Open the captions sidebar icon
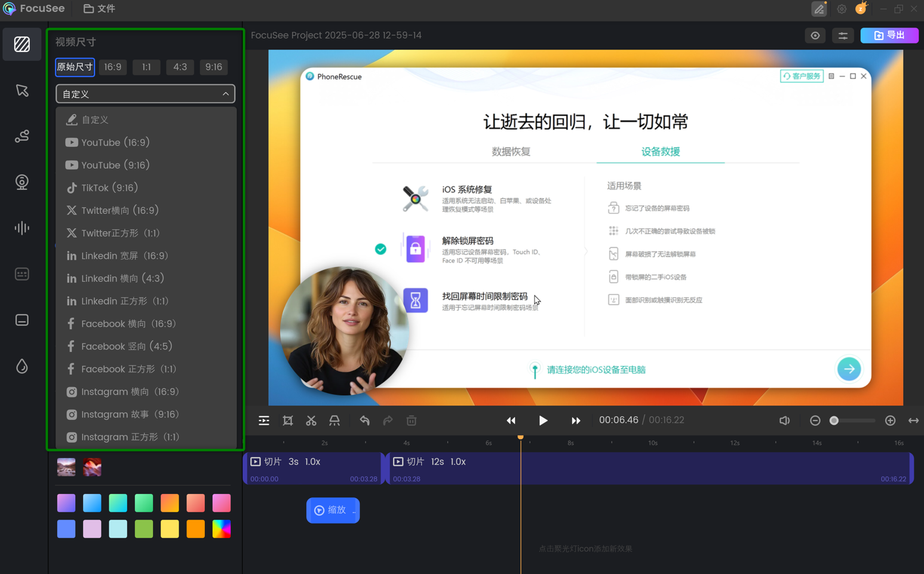Viewport: 924px width, 574px height. [22, 274]
